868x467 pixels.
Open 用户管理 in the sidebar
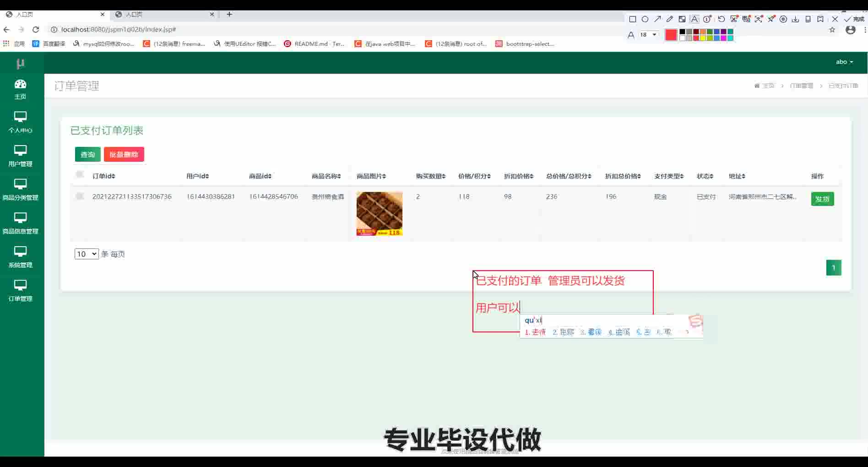(20, 157)
